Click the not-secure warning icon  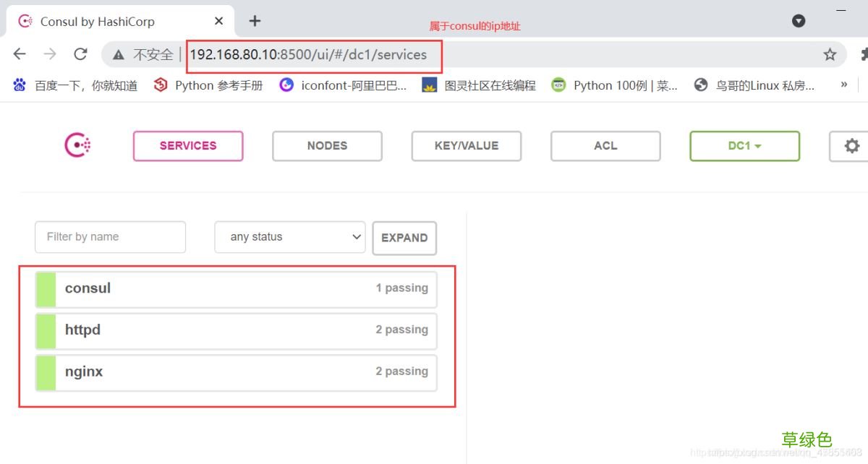click(119, 55)
